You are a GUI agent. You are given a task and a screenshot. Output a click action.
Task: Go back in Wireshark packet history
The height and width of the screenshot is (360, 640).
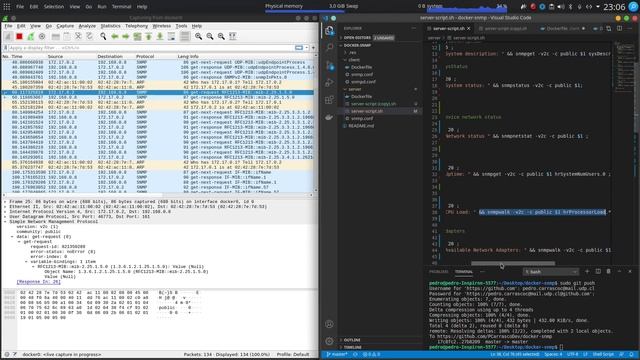(115, 36)
